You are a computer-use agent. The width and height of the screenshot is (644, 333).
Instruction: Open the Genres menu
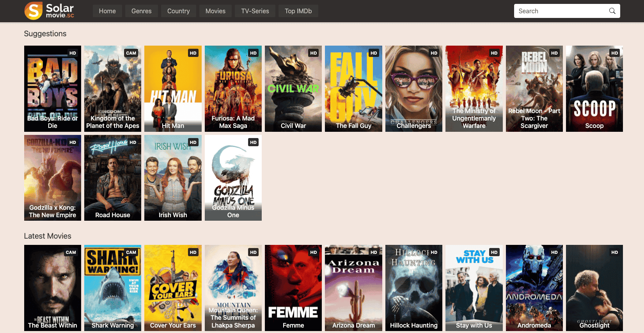point(141,11)
